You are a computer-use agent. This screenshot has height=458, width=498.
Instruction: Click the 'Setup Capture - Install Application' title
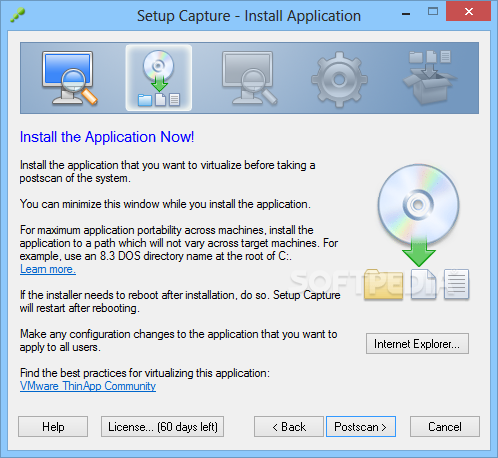[x=249, y=16]
